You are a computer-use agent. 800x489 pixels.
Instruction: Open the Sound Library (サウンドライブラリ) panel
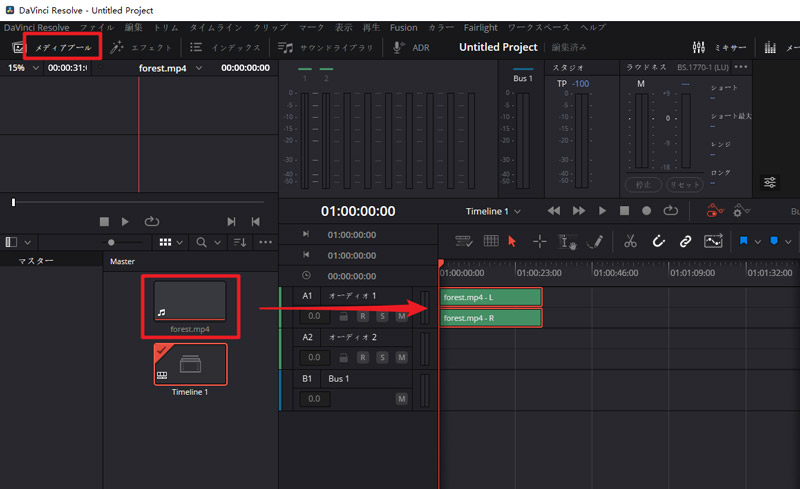(326, 47)
